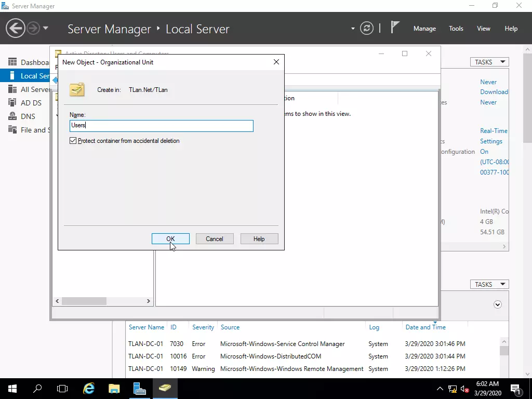This screenshot has height=399, width=532.
Task: Open the Action Center notifications icon
Action: tap(516, 389)
